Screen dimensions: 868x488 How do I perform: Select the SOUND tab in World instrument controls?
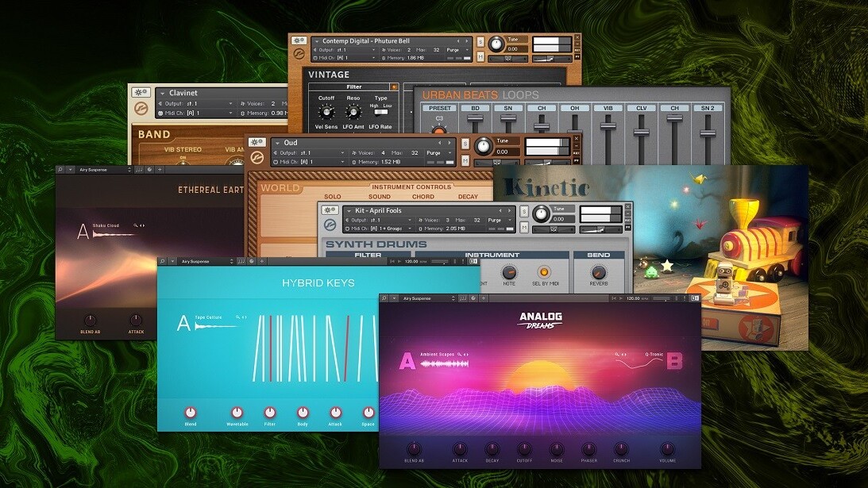pos(380,197)
